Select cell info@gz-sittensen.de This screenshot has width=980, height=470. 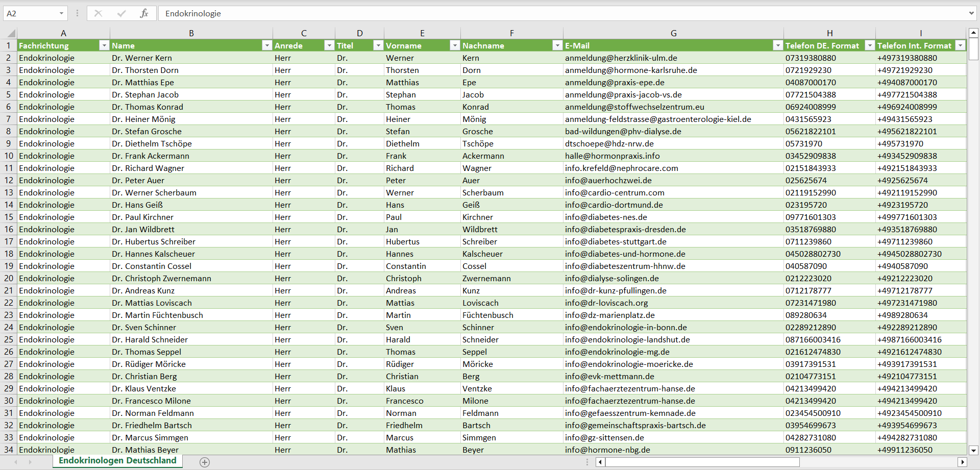[x=673, y=437]
